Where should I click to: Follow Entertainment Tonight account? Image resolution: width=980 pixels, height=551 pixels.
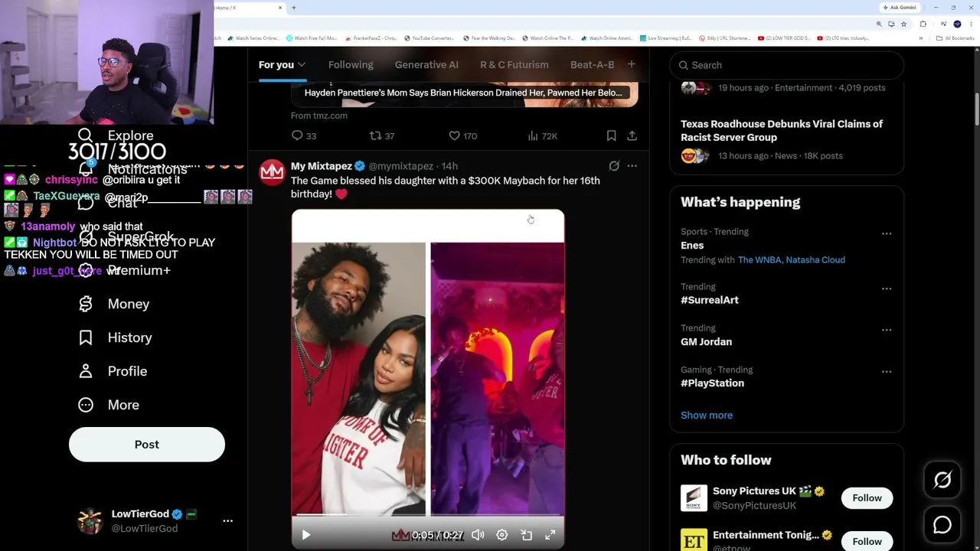point(867,541)
